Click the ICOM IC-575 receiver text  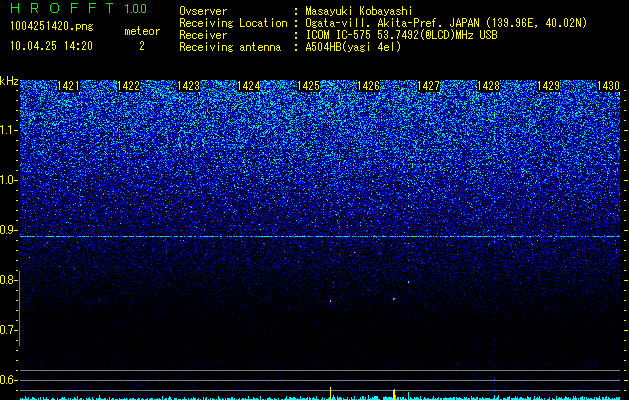coord(401,35)
